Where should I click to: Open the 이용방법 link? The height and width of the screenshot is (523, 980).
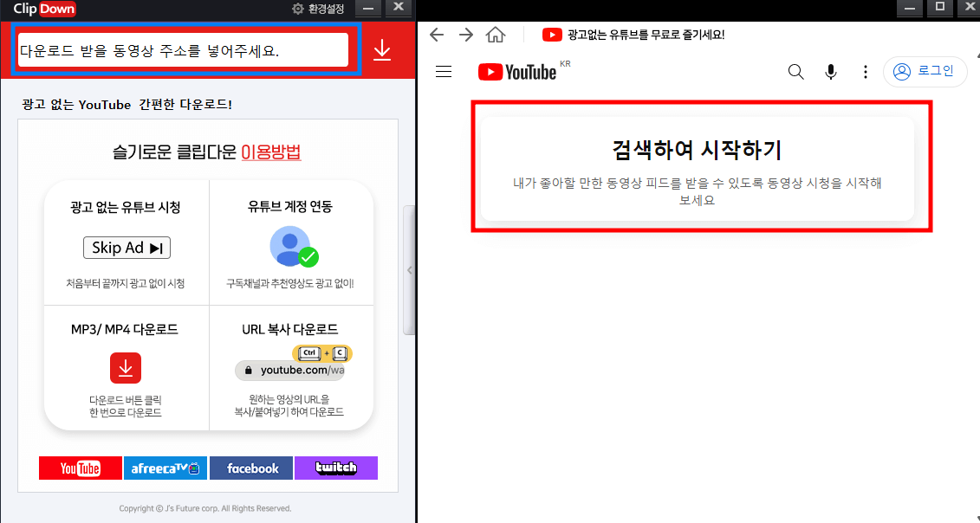271,152
